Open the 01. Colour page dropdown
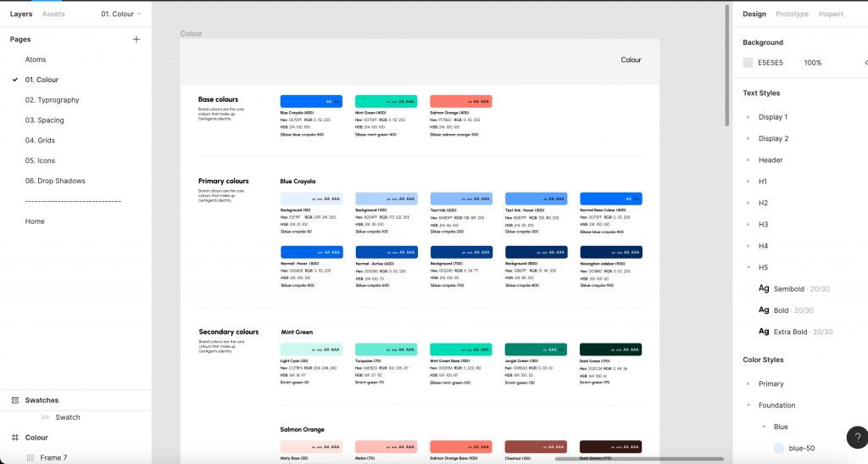The image size is (868, 464). pyautogui.click(x=121, y=14)
